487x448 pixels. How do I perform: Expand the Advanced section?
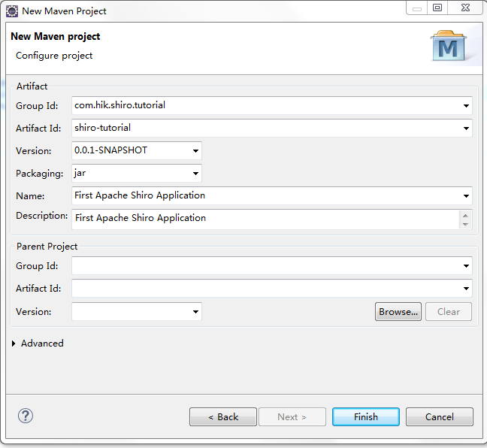click(x=14, y=344)
